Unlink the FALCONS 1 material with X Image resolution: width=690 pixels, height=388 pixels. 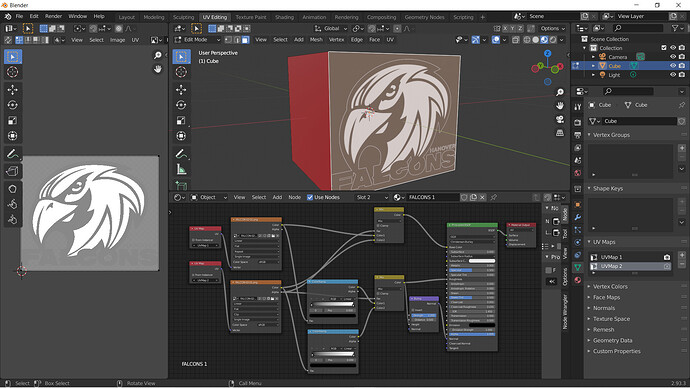[x=483, y=198]
